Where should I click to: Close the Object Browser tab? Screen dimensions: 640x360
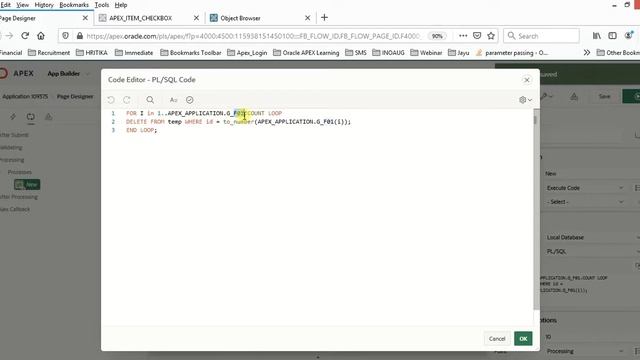(308, 18)
